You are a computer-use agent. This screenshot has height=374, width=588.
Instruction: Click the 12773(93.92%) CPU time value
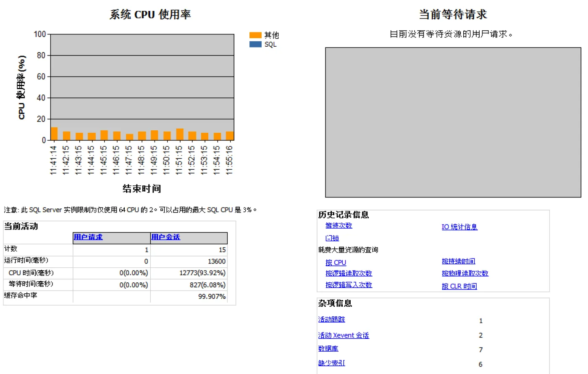tap(202, 273)
